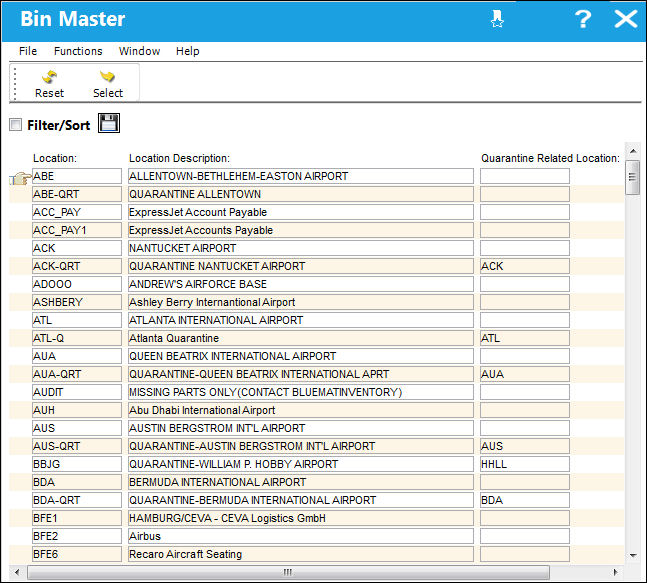The width and height of the screenshot is (647, 583).
Task: Open help with the question mark icon
Action: (x=583, y=19)
